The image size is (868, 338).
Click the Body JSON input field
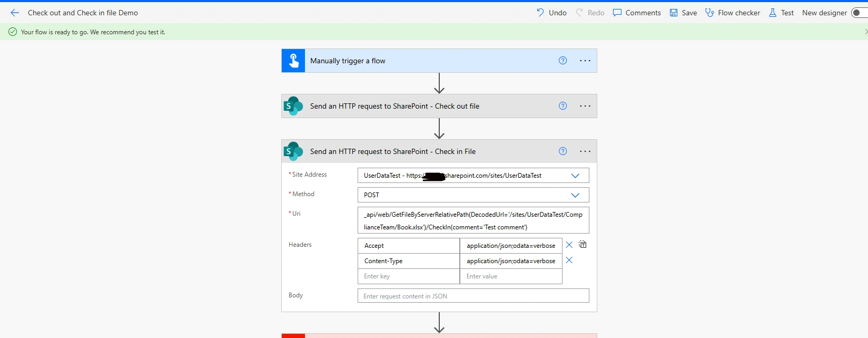click(473, 296)
